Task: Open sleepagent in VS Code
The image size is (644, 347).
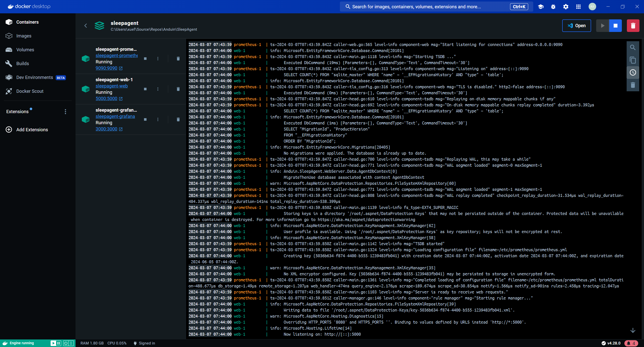Action: tap(576, 26)
